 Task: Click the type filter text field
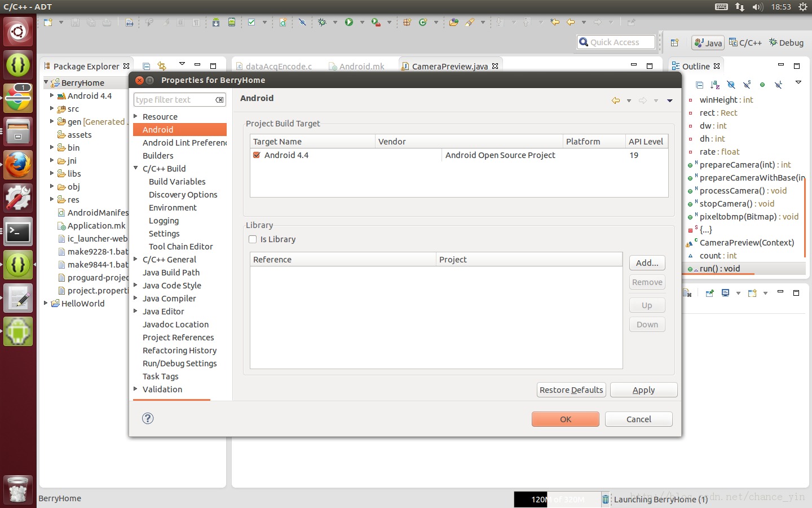pos(173,100)
